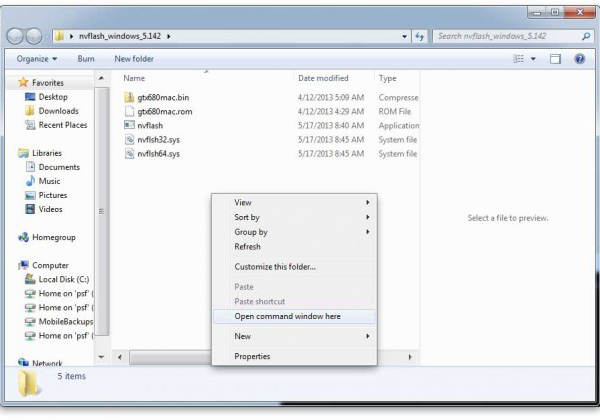Click the Favorites star icon
The image size is (600, 420).
[x=23, y=82]
